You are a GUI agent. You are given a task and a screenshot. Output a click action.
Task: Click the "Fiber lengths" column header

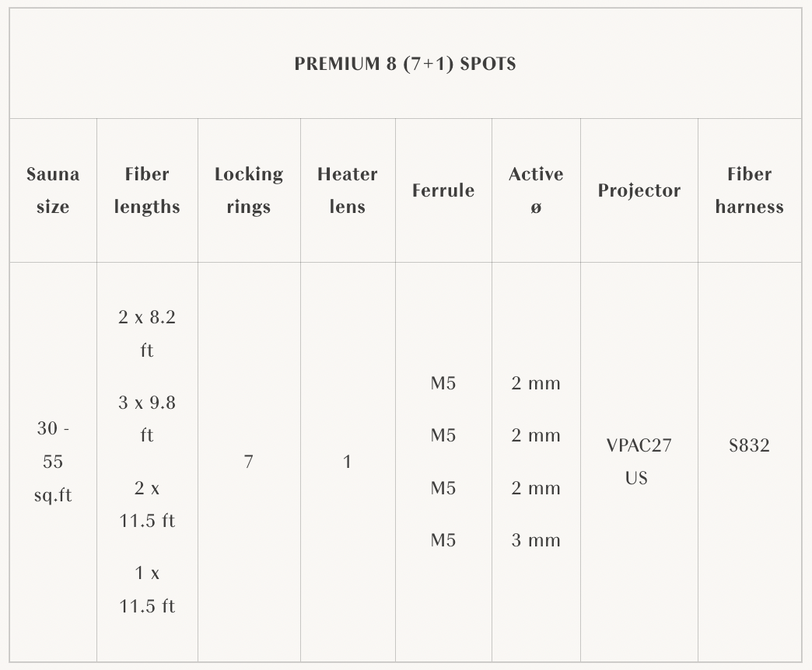pos(147,190)
